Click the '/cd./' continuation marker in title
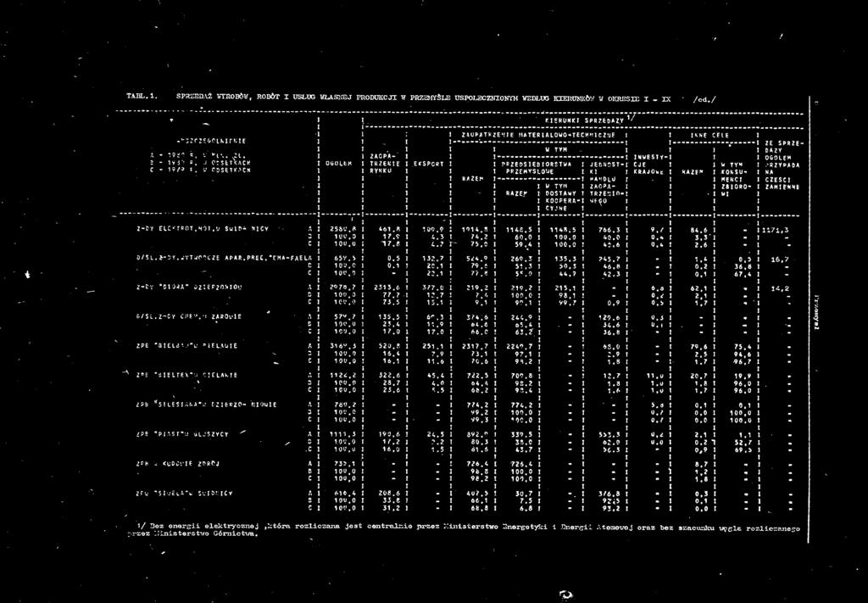Viewport: 868px width, 603px height. [x=704, y=100]
